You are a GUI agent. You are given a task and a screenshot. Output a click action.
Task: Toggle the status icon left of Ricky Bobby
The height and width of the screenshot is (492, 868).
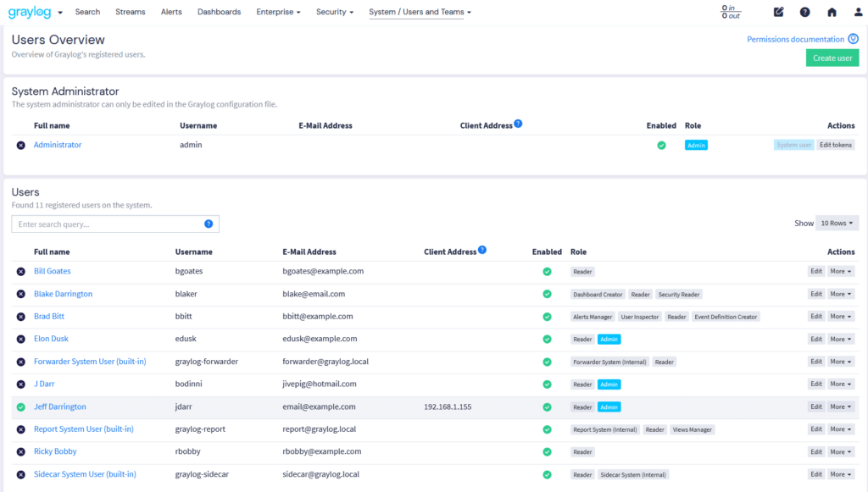coord(21,452)
